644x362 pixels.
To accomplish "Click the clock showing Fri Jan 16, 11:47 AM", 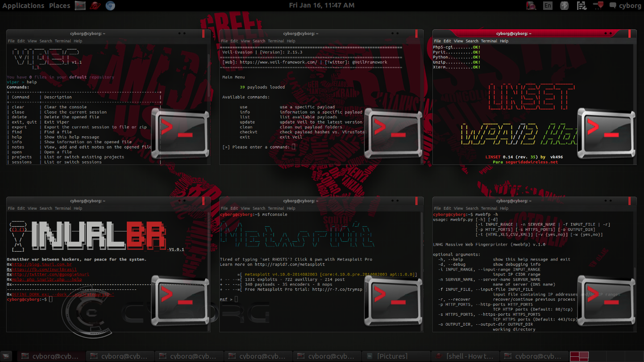I will [322, 6].
